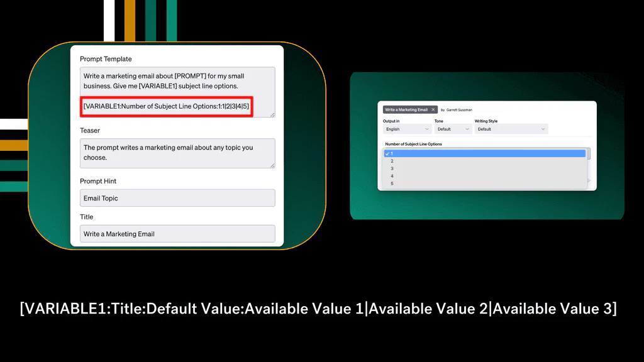The width and height of the screenshot is (644, 362).
Task: Click the Prompt Template text area
Action: [x=177, y=92]
